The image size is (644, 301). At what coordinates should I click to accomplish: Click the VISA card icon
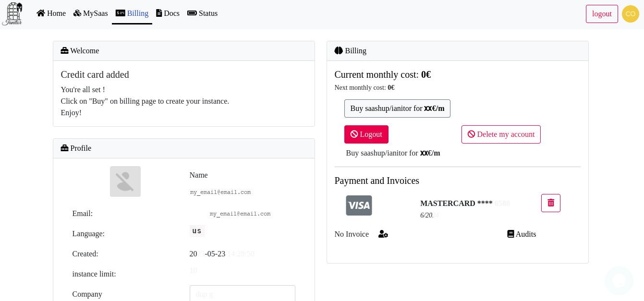click(359, 205)
